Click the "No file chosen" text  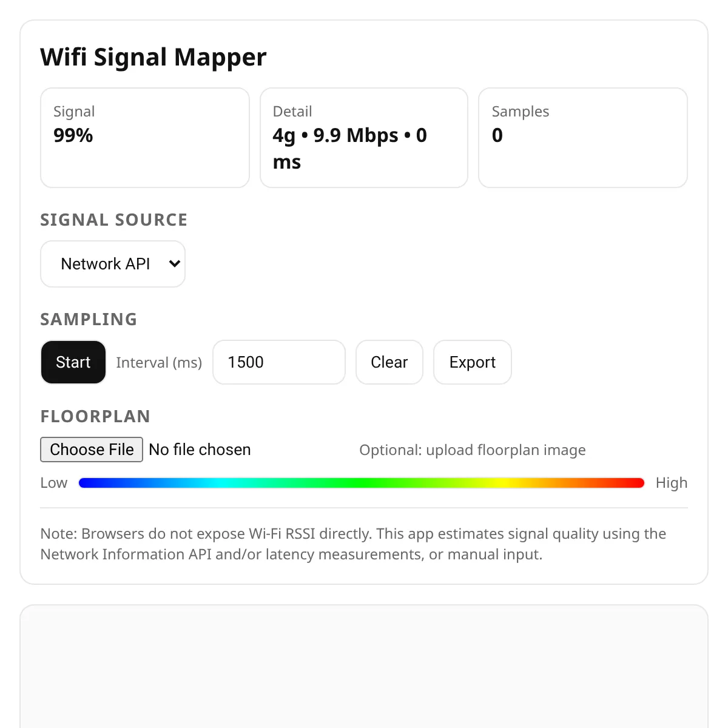(200, 450)
